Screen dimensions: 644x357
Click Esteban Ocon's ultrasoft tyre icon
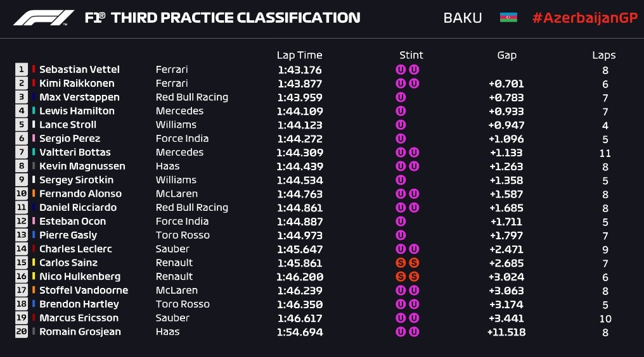pyautogui.click(x=401, y=222)
